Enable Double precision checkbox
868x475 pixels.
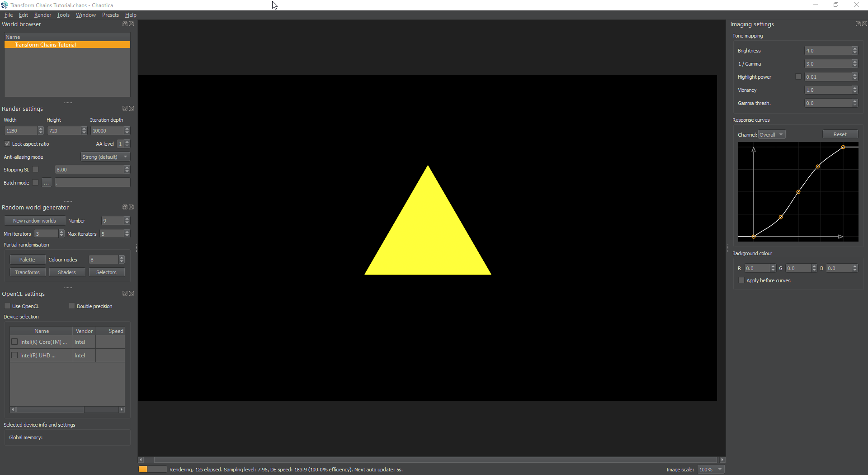[x=72, y=306]
